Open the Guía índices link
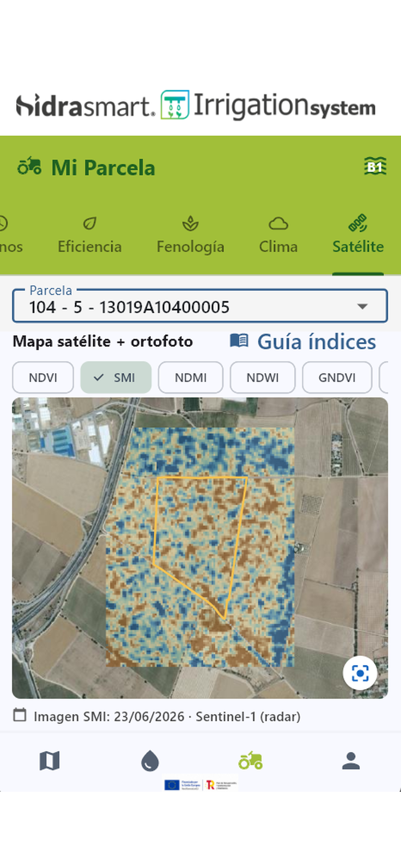The width and height of the screenshot is (401, 868). coord(303,342)
